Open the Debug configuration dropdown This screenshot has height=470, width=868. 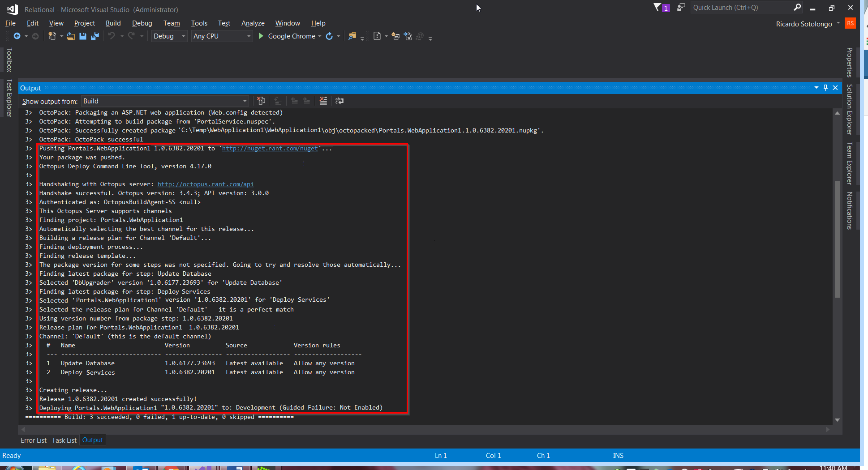[x=169, y=36]
